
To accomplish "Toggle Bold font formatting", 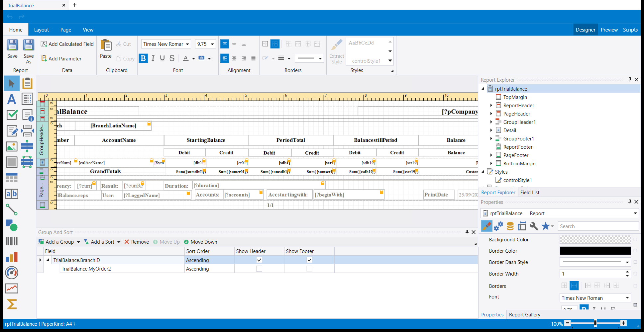I will coord(143,58).
